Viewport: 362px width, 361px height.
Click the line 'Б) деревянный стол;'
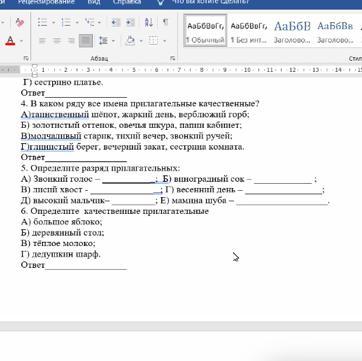click(x=62, y=233)
